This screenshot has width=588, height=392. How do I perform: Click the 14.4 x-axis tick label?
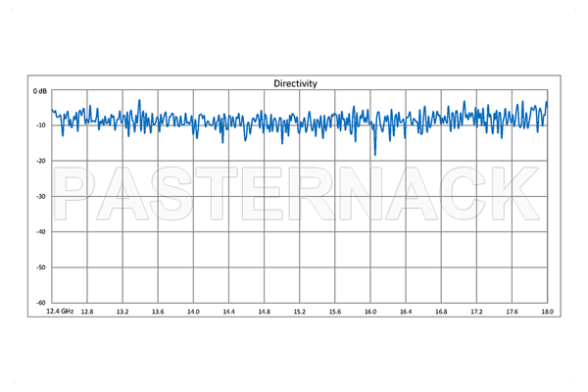(228, 312)
